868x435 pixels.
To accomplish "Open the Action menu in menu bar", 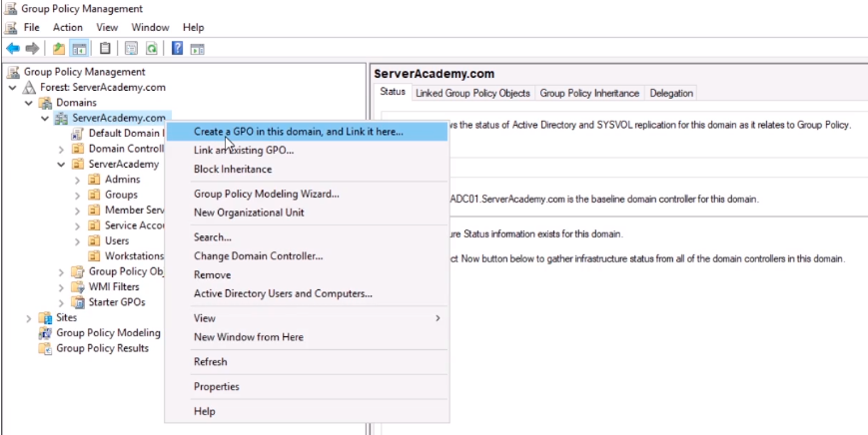I will click(68, 27).
